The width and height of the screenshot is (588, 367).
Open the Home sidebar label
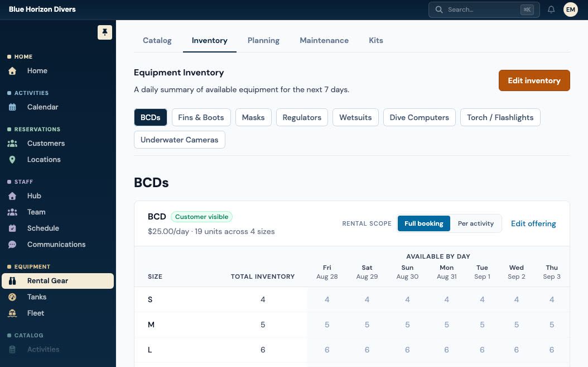point(37,70)
